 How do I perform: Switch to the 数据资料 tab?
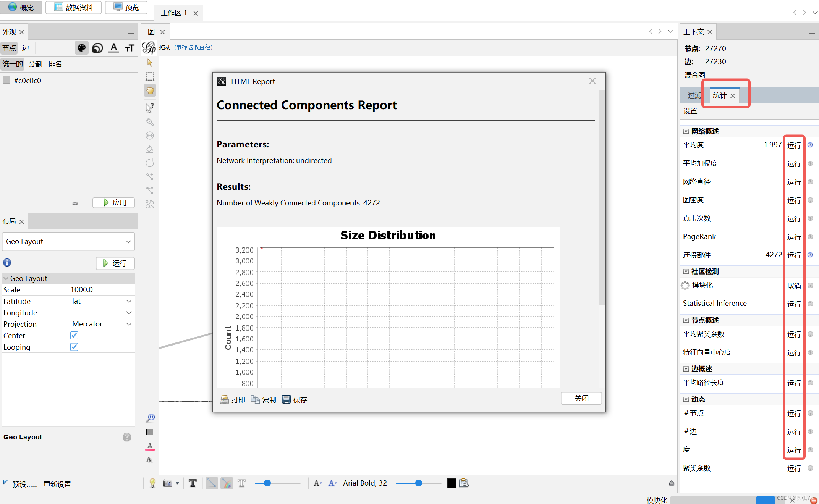pyautogui.click(x=73, y=7)
